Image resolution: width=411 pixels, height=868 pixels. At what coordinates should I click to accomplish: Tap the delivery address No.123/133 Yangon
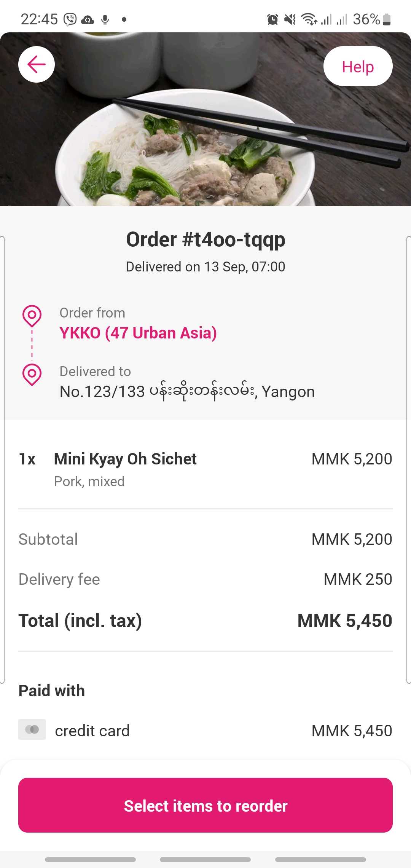tap(187, 392)
